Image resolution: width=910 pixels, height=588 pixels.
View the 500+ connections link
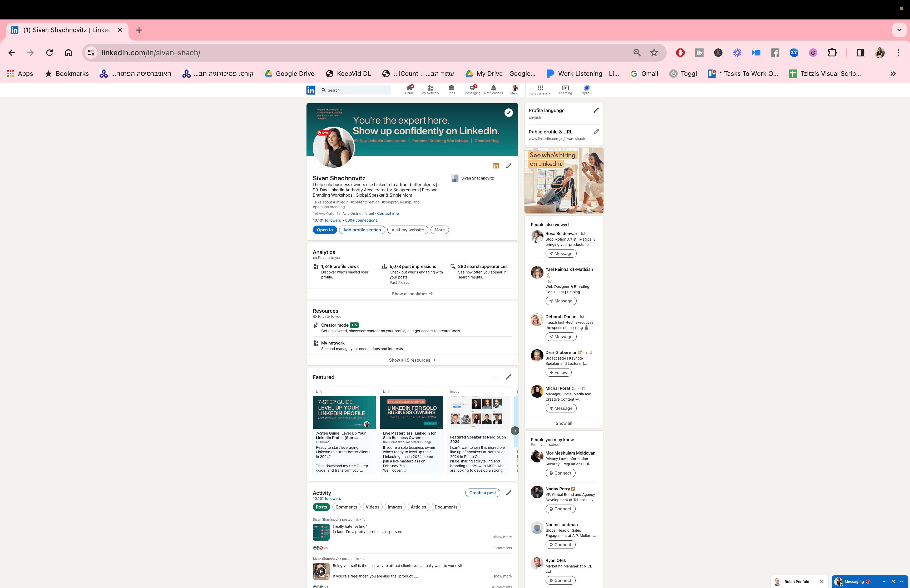pos(361,220)
